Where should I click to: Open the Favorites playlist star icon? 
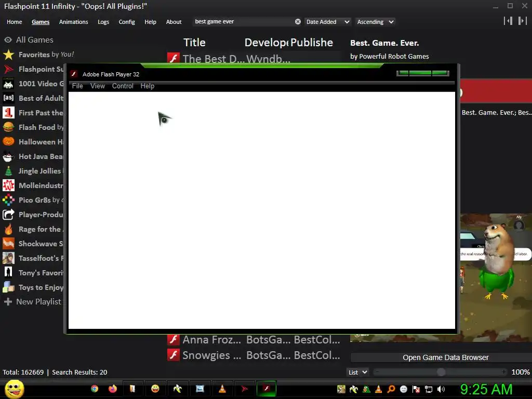tap(8, 55)
